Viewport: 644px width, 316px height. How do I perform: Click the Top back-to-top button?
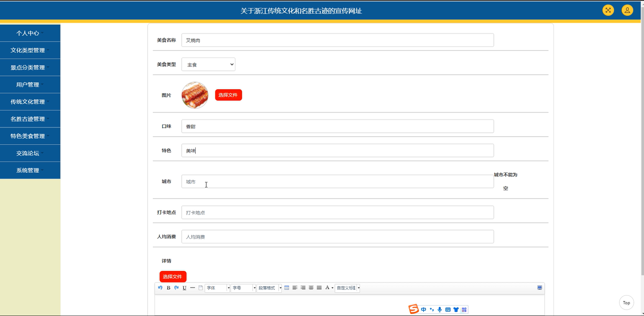coord(626,303)
